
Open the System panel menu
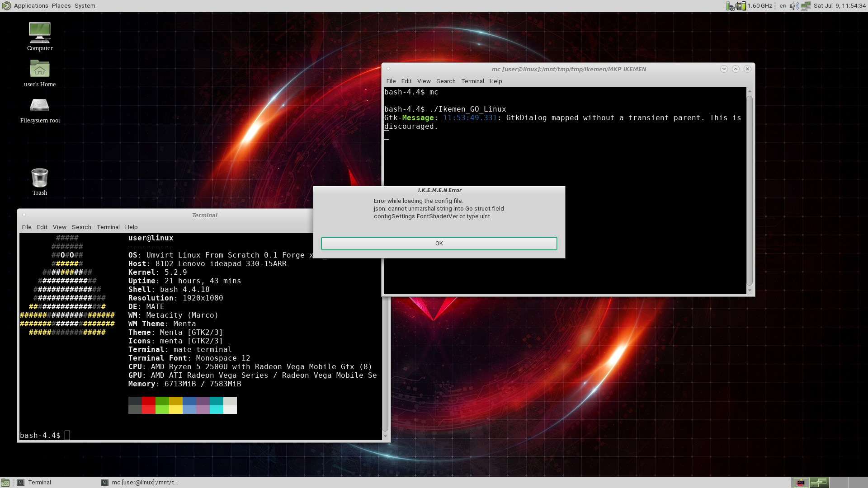(85, 6)
